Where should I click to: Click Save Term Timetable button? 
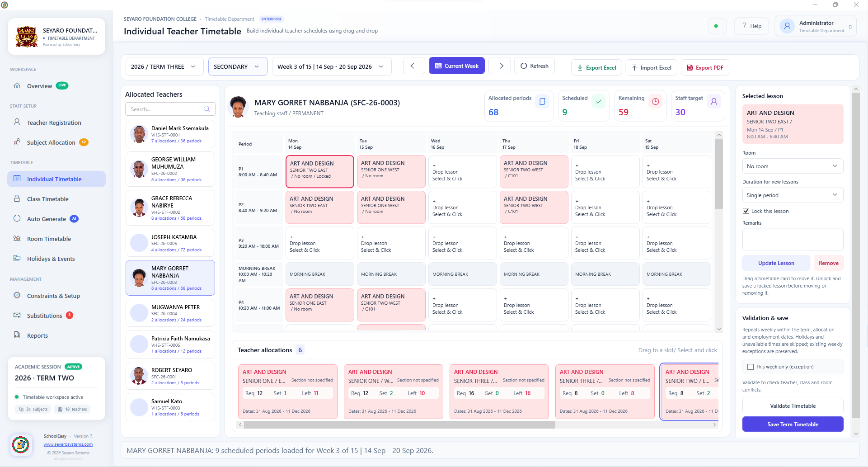coord(793,425)
